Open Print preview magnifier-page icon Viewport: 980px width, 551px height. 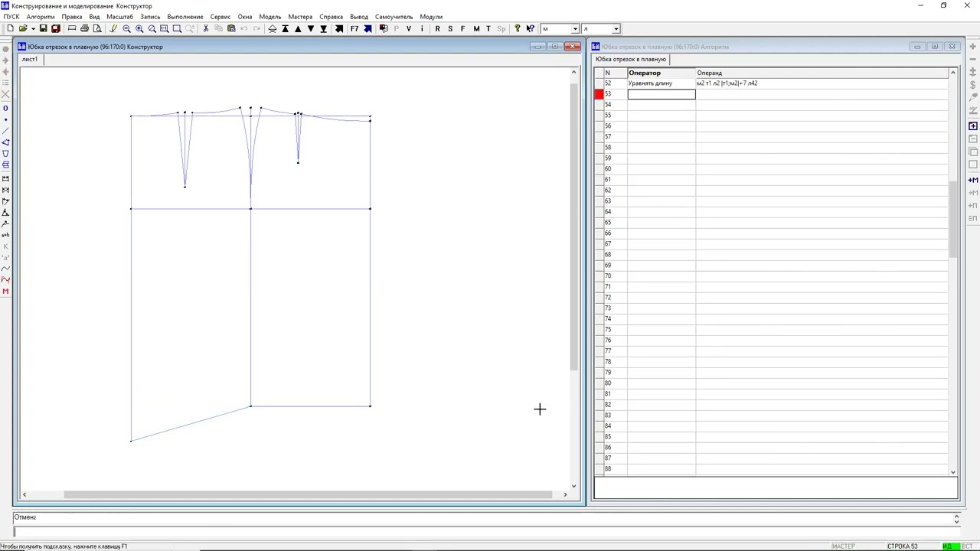pos(97,28)
